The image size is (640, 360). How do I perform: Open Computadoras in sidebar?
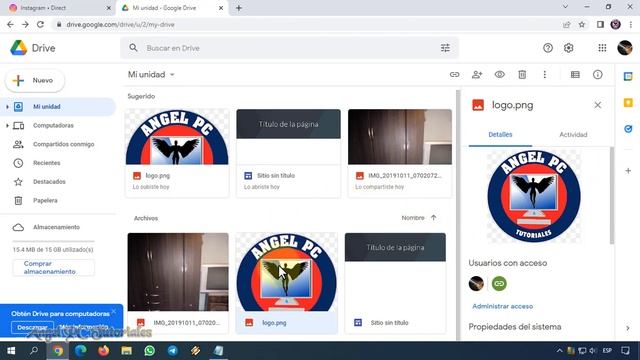point(53,125)
